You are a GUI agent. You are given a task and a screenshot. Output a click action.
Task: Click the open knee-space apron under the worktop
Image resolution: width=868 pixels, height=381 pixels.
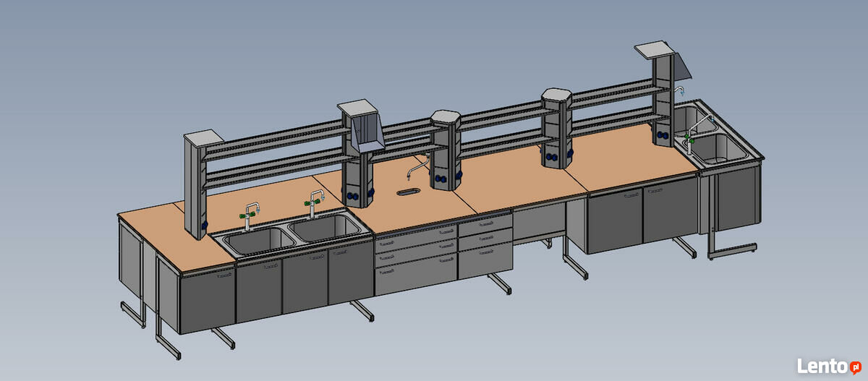[539, 223]
